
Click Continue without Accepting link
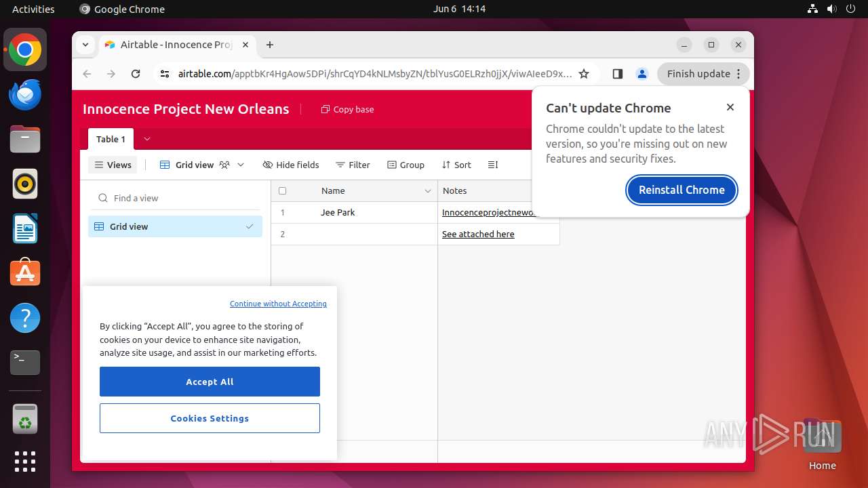coord(278,304)
